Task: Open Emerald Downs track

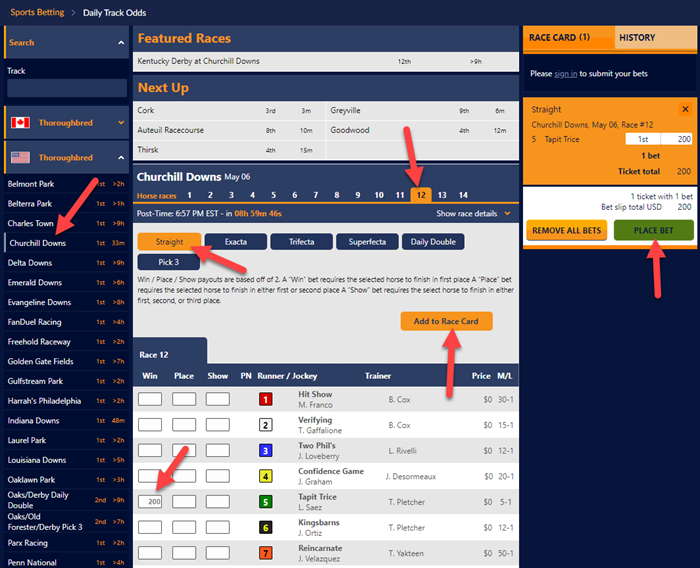Action: pos(66,282)
